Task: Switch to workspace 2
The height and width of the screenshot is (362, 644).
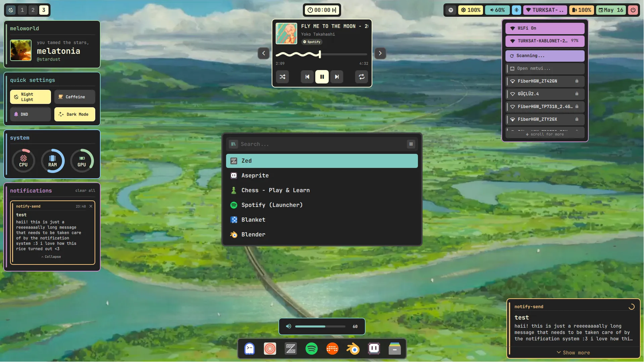Action: pos(33,10)
